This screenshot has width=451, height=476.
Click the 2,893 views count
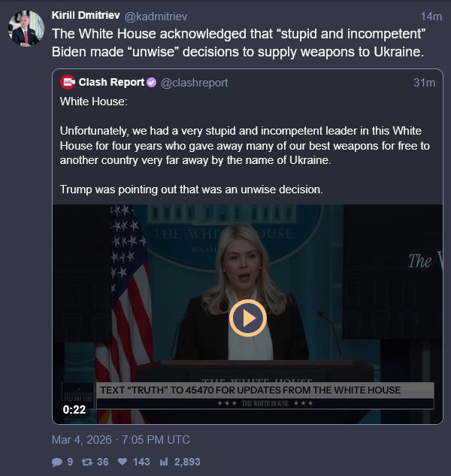(x=187, y=462)
